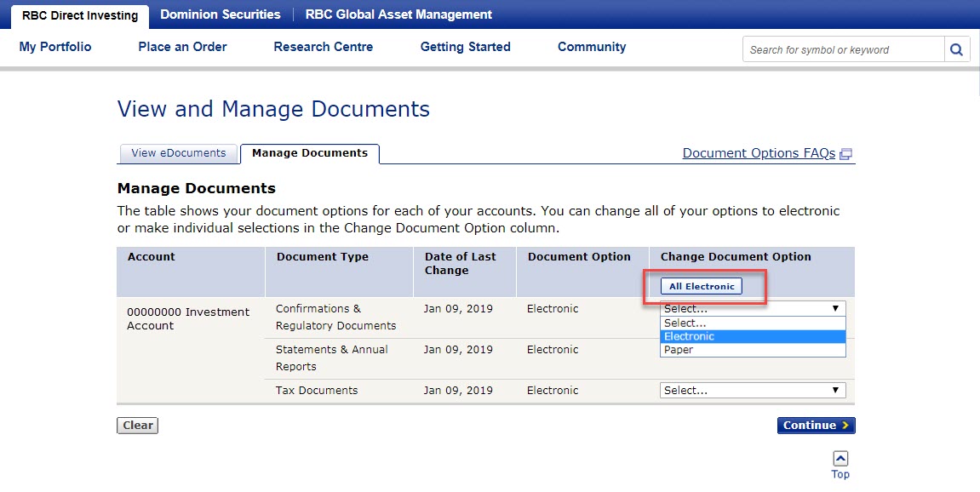
Task: Select the Manage Documents tab
Action: tap(310, 153)
